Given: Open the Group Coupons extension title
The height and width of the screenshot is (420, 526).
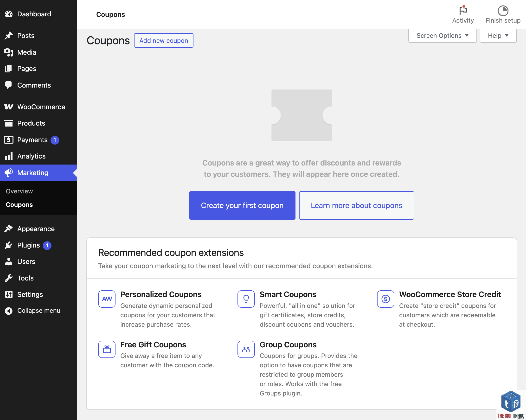Looking at the screenshot, I should coord(288,345).
